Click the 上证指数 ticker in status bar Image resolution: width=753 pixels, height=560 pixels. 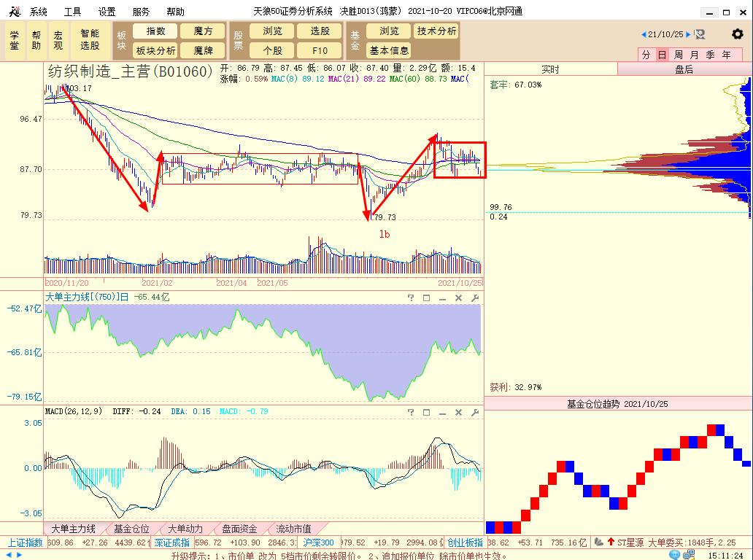pos(25,542)
